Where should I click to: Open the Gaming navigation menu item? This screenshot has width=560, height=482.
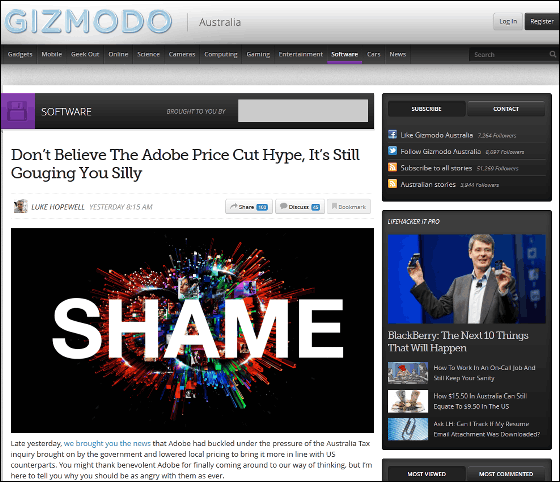258,54
